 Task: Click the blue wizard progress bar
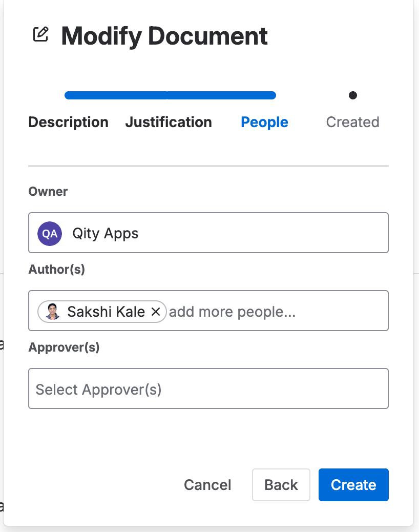(x=170, y=95)
